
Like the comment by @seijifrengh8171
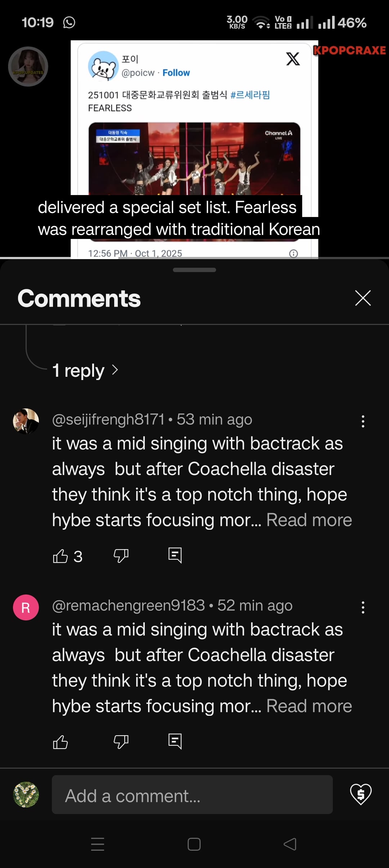pyautogui.click(x=61, y=556)
